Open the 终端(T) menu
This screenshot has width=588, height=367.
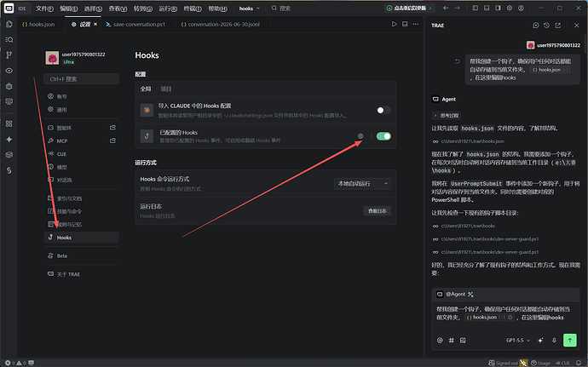193,9
